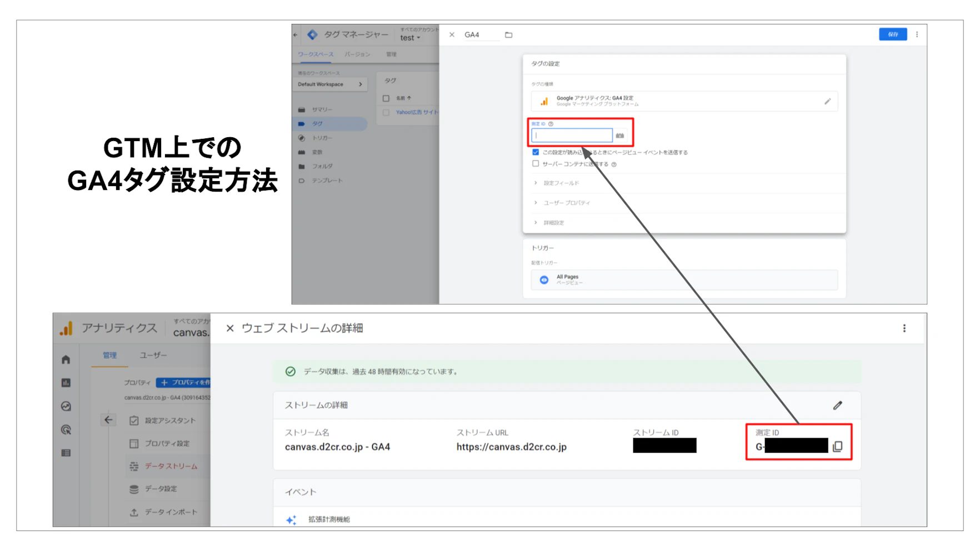The image size is (980, 551).
Task: Click the Analytics configure list icon
Action: [66, 453]
